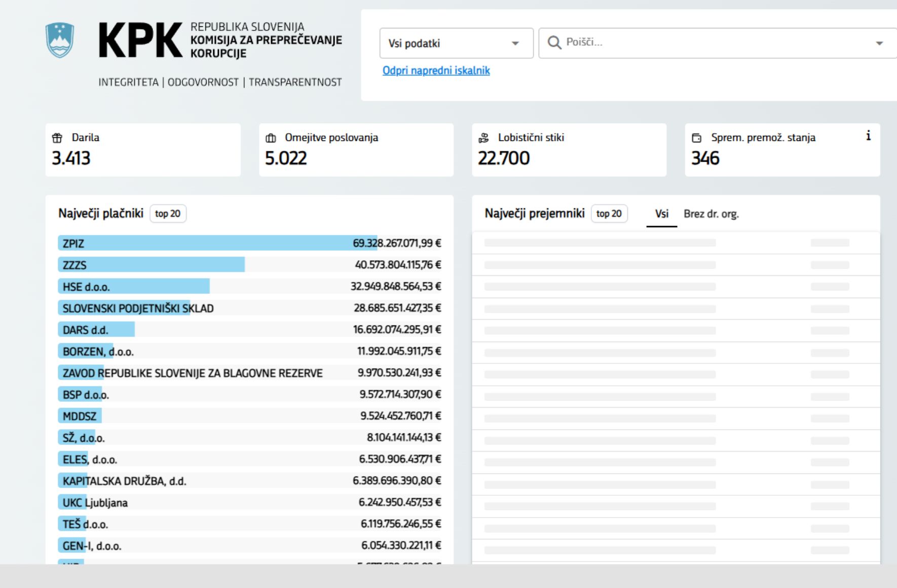Viewport: 897px width, 588px height.
Task: Click the KPK logo text
Action: click(140, 41)
